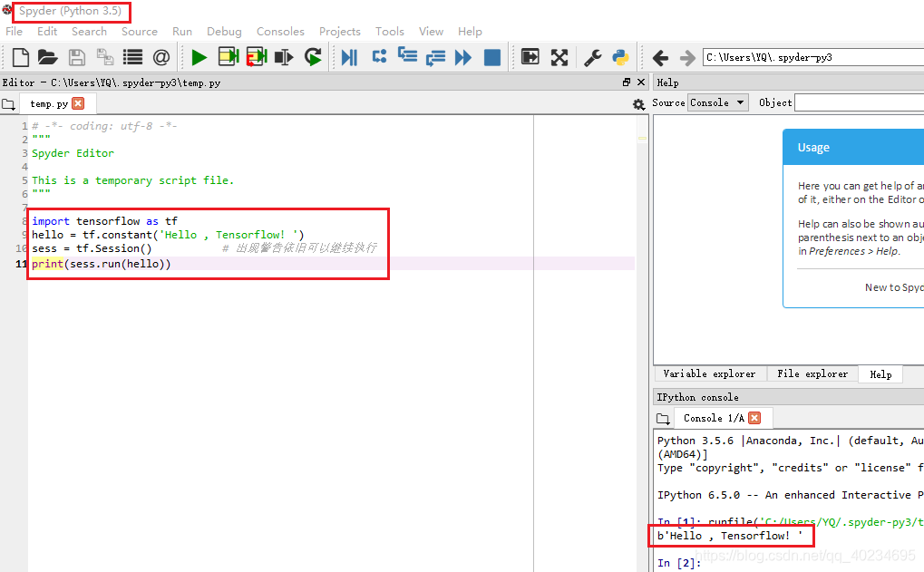Toggle fullscreen mode icon

[559, 57]
